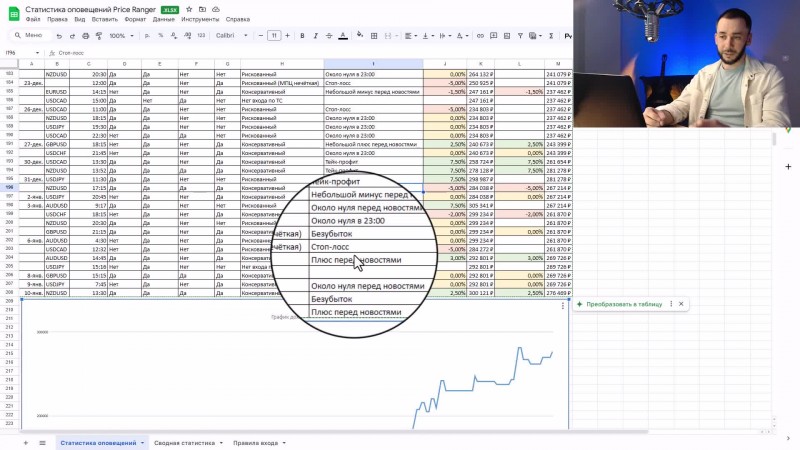The width and height of the screenshot is (800, 450).
Task: Switch to Сводная статистика sheet tab
Action: 184,443
